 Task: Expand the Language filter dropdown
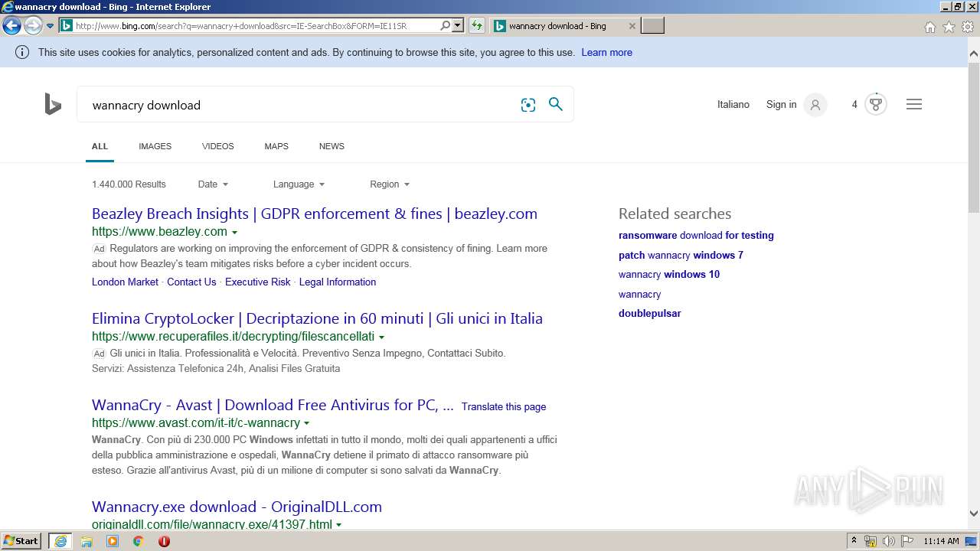point(299,184)
